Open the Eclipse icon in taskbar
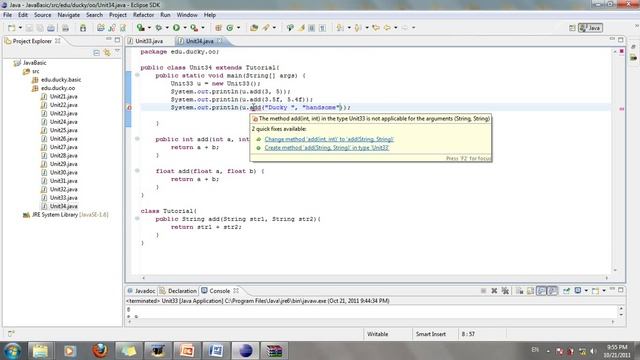Image resolution: width=640 pixels, height=360 pixels. click(245, 351)
